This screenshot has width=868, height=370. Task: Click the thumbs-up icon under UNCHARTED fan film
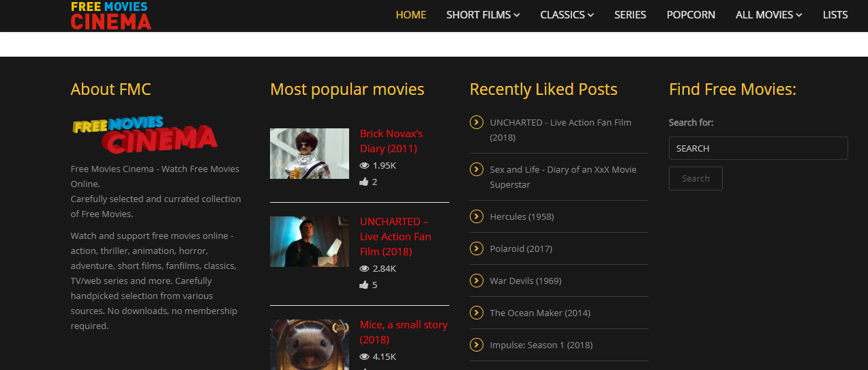[x=364, y=285]
